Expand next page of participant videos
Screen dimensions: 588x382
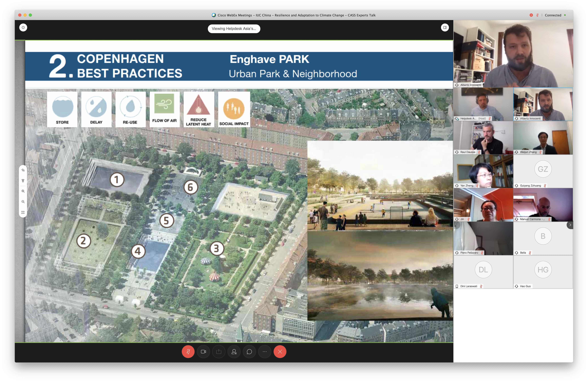click(570, 225)
